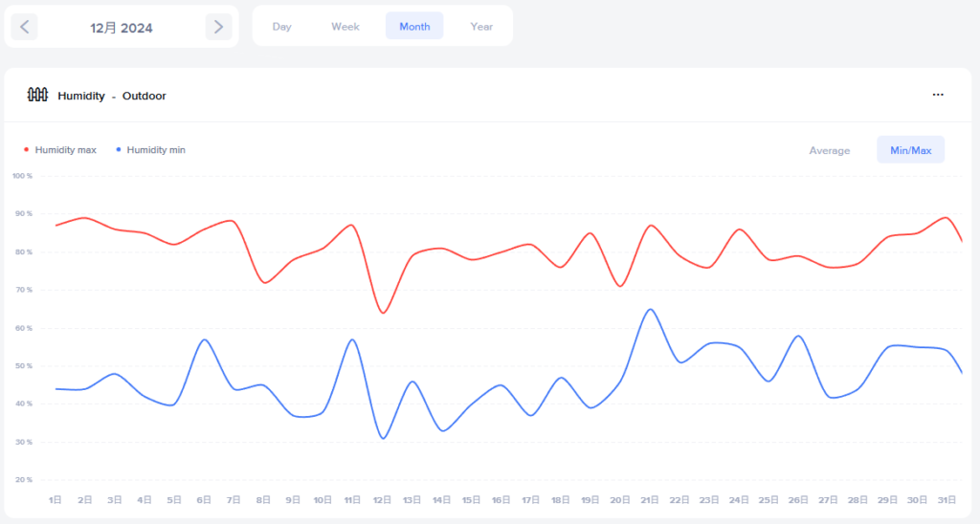Click the 31日 axis label
The image size is (980, 524).
click(945, 500)
